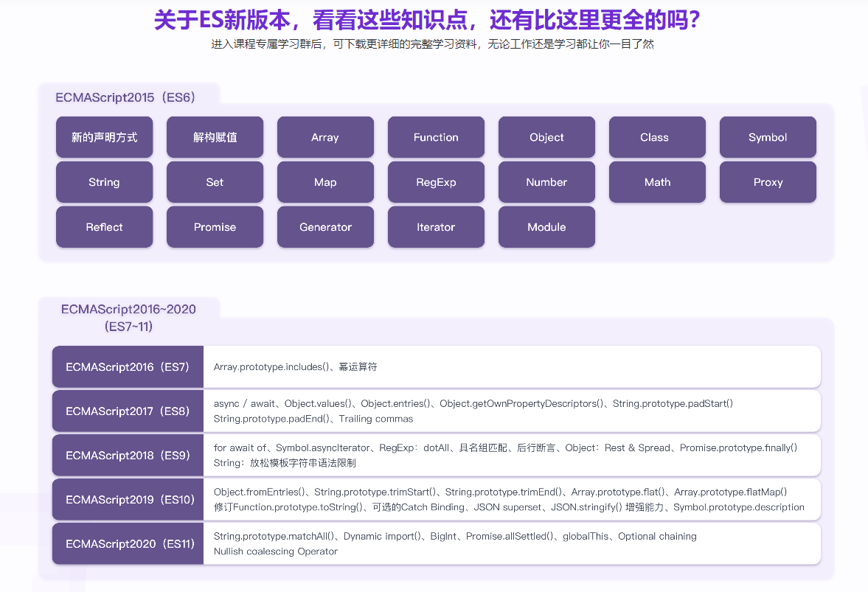Click the Promise topic button

(215, 227)
